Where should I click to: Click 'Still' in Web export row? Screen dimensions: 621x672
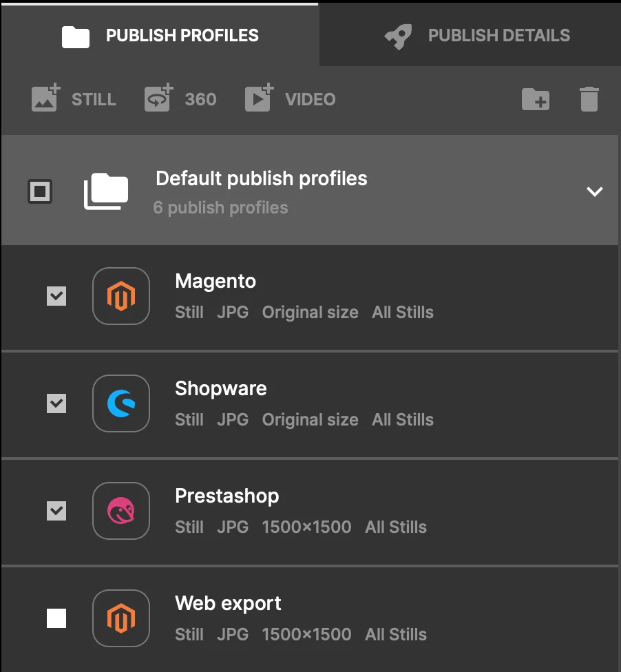tap(189, 634)
